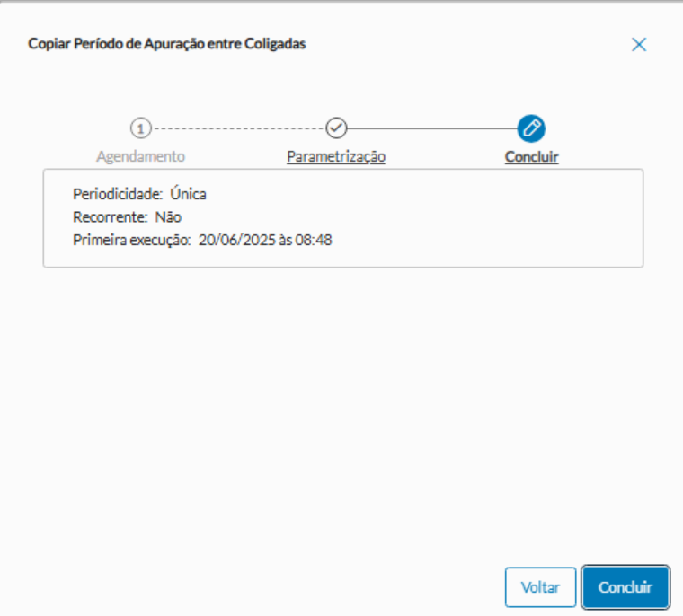Click the Periodicidade label in the summary
The width and height of the screenshot is (683, 616).
117,193
